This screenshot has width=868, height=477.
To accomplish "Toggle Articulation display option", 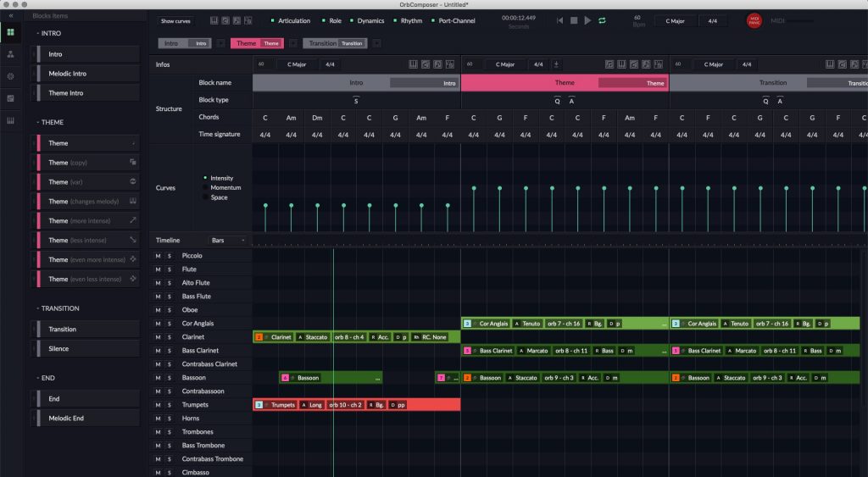I will click(x=291, y=20).
